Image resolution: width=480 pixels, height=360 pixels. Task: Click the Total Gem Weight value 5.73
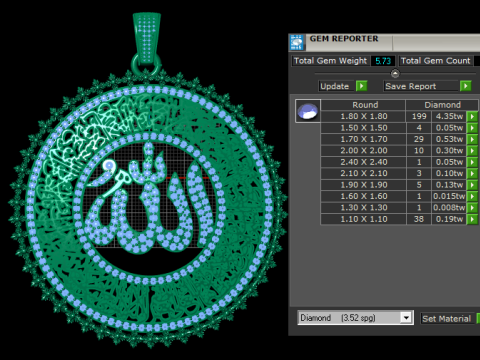pyautogui.click(x=383, y=61)
